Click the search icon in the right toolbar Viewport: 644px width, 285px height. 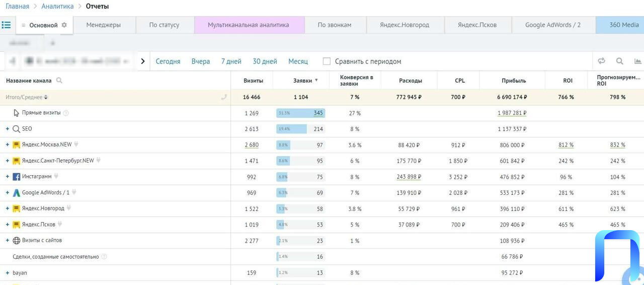pyautogui.click(x=620, y=61)
